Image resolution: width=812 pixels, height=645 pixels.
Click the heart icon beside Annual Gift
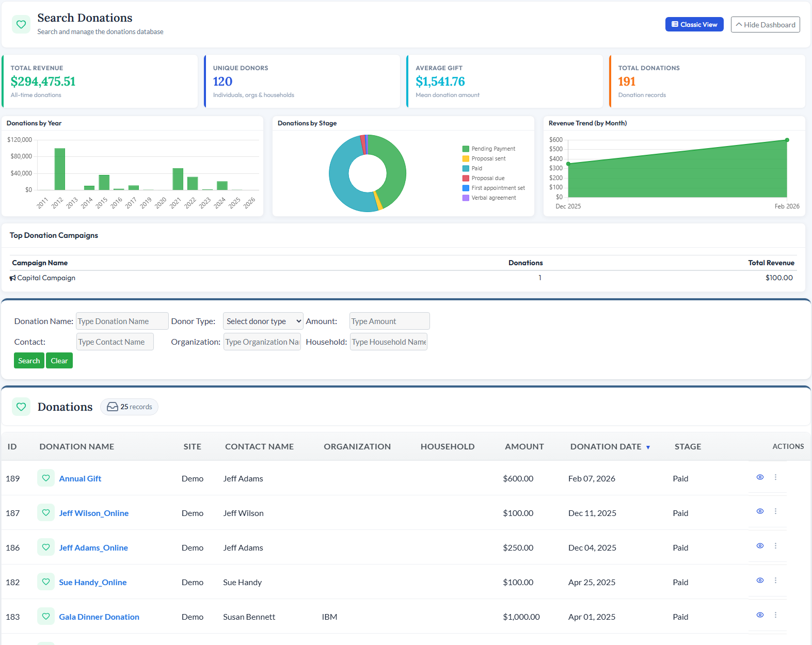[46, 478]
